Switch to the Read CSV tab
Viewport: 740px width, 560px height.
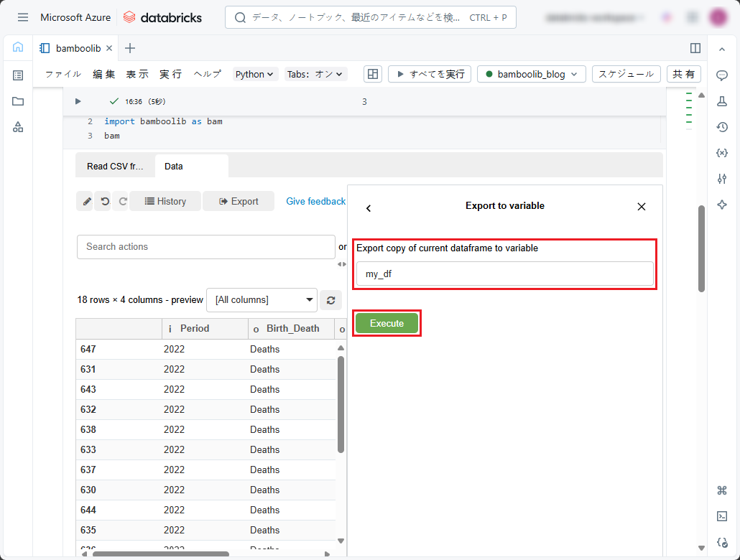click(115, 167)
